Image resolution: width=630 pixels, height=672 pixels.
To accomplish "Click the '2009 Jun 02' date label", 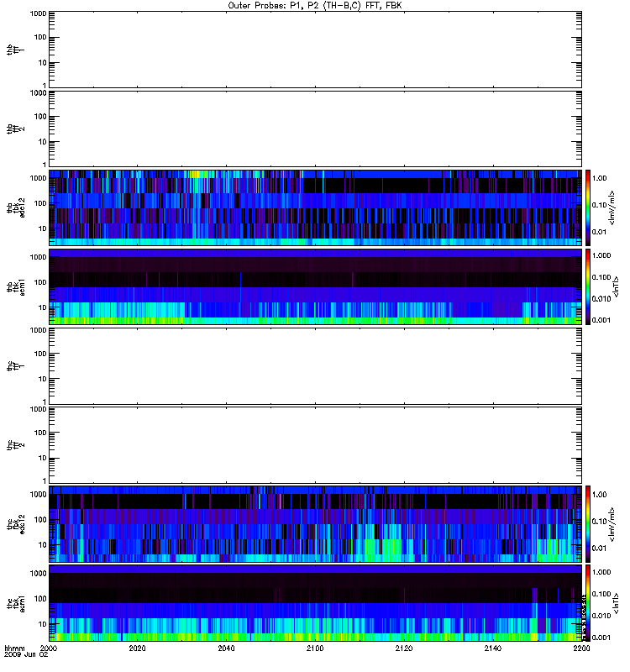I will click(26, 654).
